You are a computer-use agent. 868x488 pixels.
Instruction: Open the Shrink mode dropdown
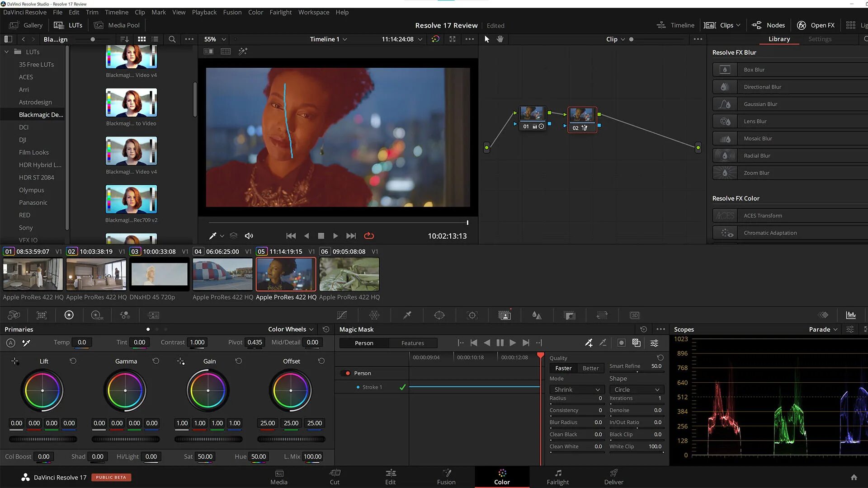[577, 389]
